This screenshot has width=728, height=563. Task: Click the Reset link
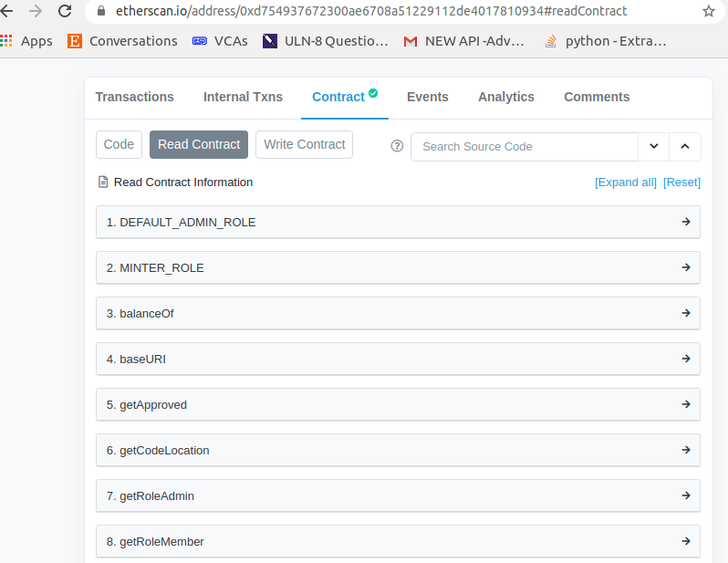681,182
